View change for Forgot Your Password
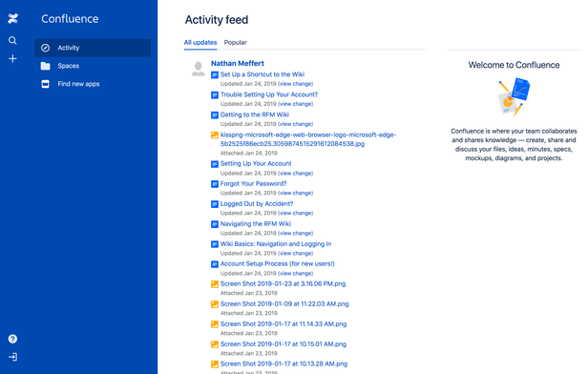Screen dimensions: 588x374 coord(296,194)
